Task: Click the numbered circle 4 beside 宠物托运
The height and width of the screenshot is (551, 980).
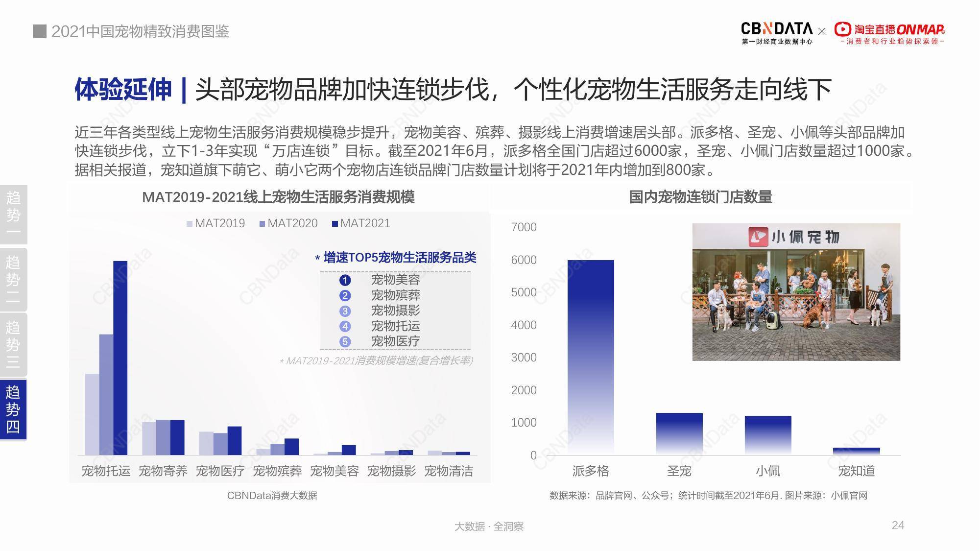Action: click(345, 326)
